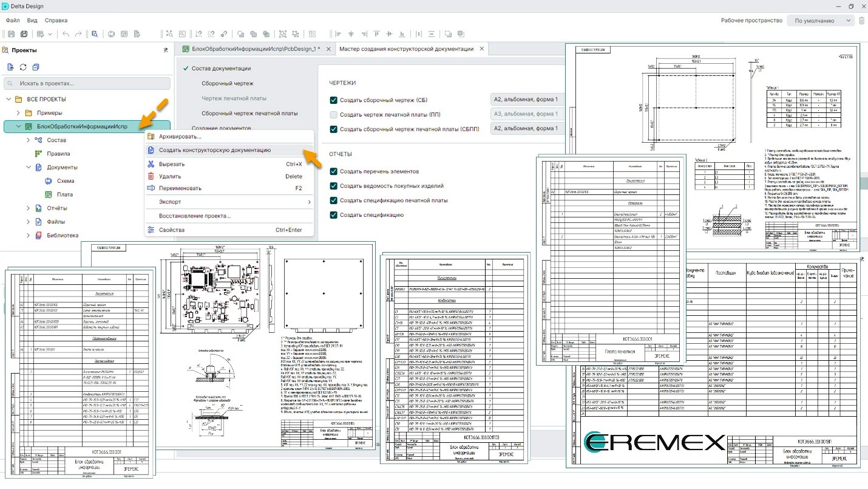Open the Справка menu
Viewport: 868px width, 489px height.
click(x=56, y=20)
